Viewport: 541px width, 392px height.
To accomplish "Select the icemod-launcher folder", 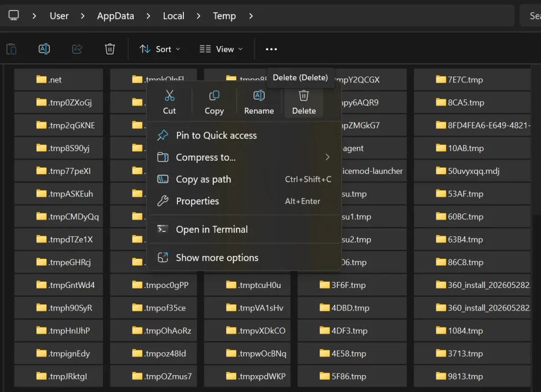I will [x=374, y=171].
